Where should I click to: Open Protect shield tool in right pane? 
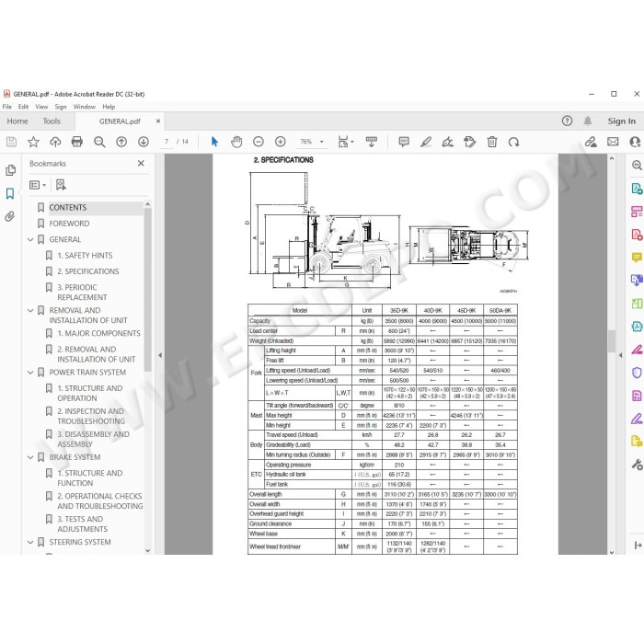pyautogui.click(x=637, y=373)
